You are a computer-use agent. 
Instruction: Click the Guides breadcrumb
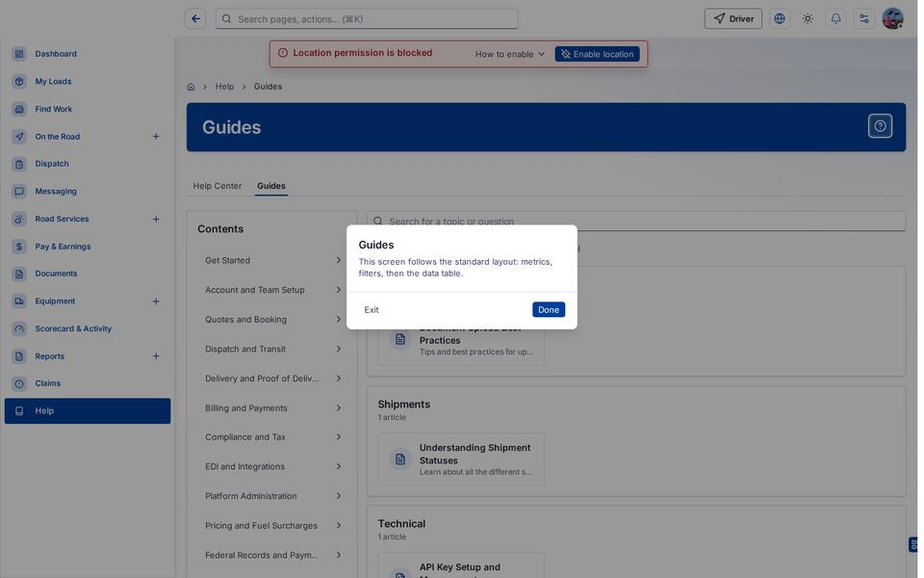pyautogui.click(x=268, y=87)
